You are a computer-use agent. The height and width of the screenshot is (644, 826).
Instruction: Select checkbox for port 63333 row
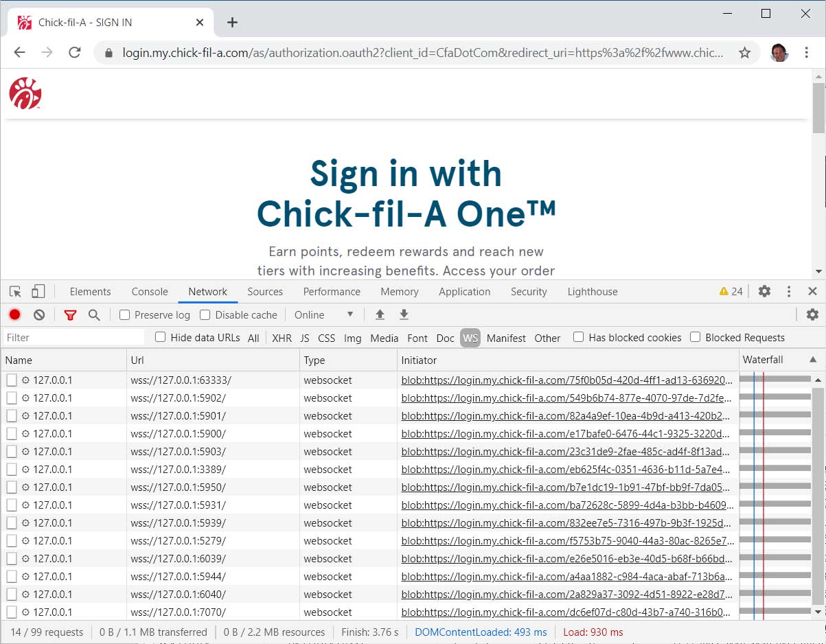click(x=12, y=380)
